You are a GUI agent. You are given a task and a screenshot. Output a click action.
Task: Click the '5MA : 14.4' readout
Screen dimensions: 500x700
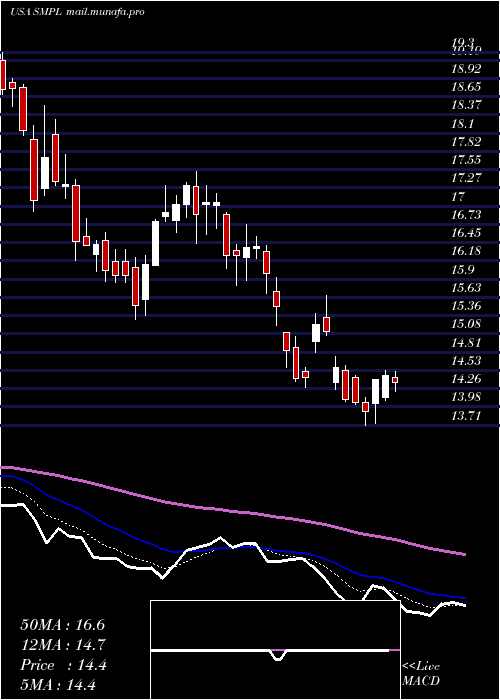[58, 684]
